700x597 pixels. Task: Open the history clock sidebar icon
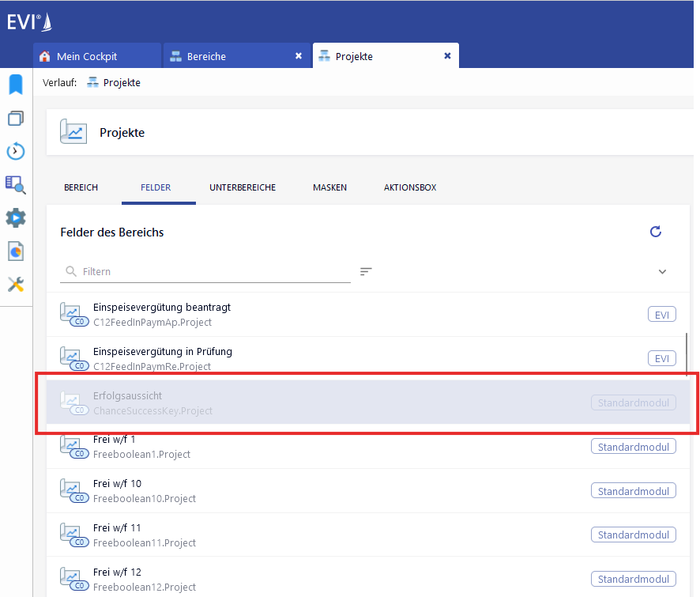point(16,151)
